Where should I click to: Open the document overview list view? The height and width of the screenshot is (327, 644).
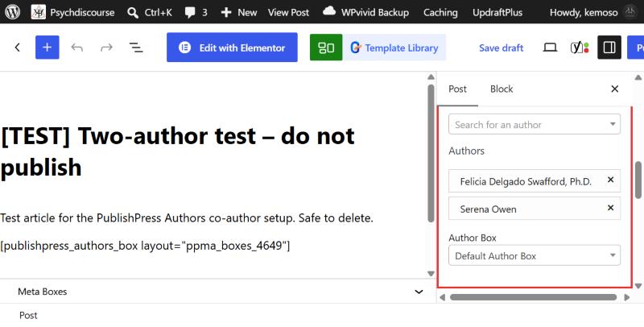point(136,48)
